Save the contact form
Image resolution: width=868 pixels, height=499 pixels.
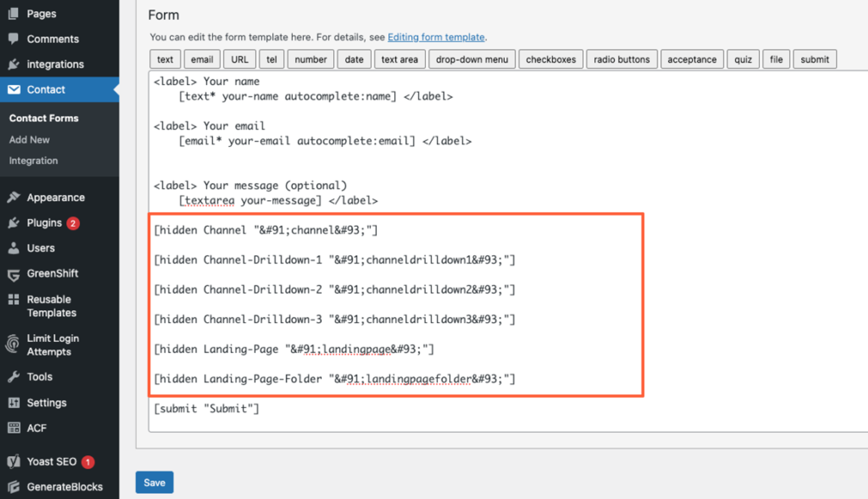coord(155,482)
